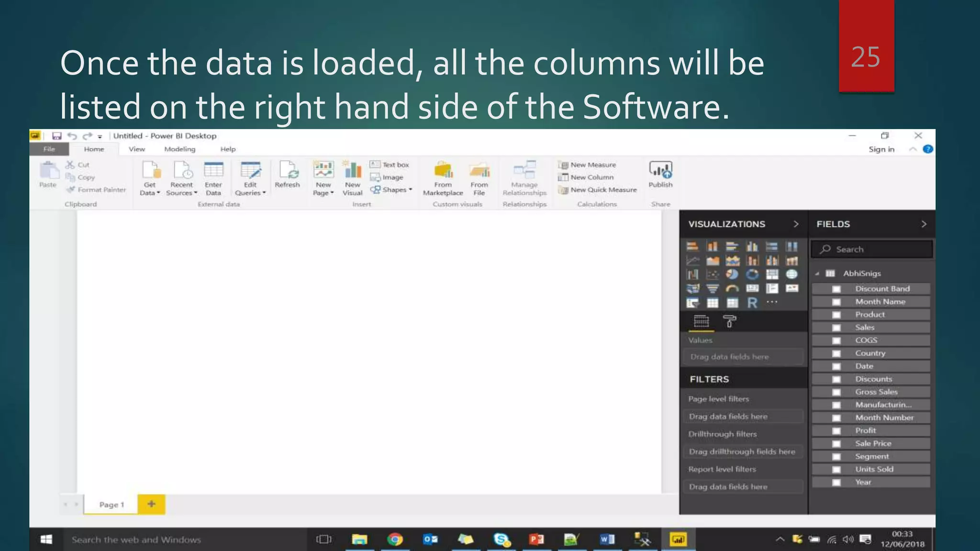This screenshot has width=980, height=551.
Task: Click the Undo arrow icon
Action: click(x=72, y=136)
